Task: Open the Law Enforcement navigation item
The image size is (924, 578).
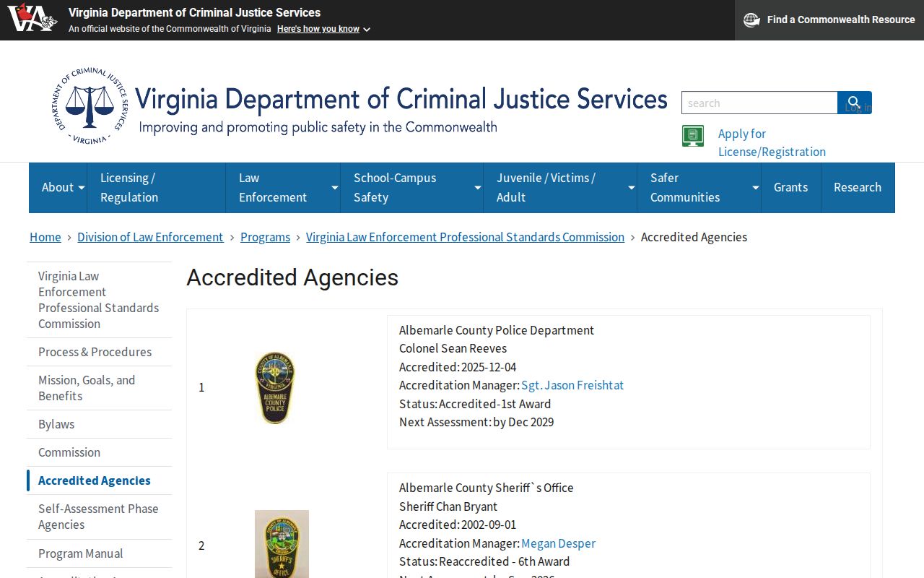Action: 283,188
